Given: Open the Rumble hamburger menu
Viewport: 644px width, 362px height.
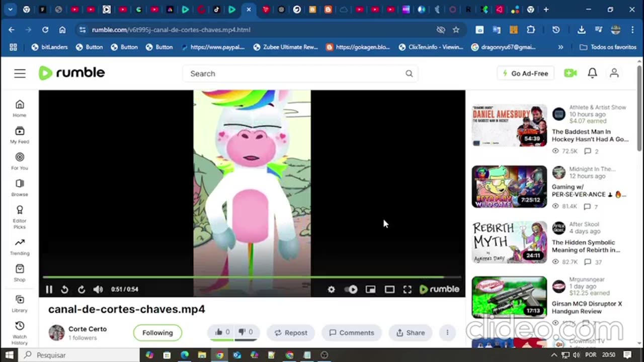Looking at the screenshot, I should click(20, 73).
